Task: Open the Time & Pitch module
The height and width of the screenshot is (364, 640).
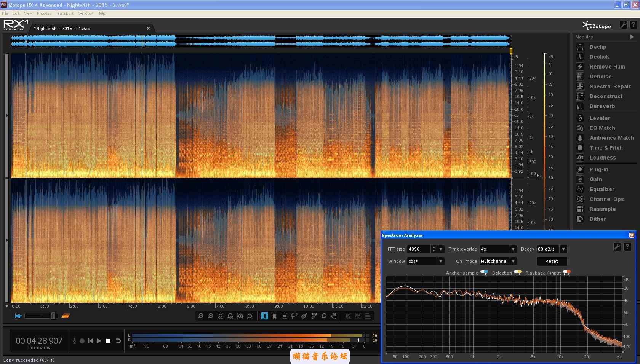Action: coord(606,148)
